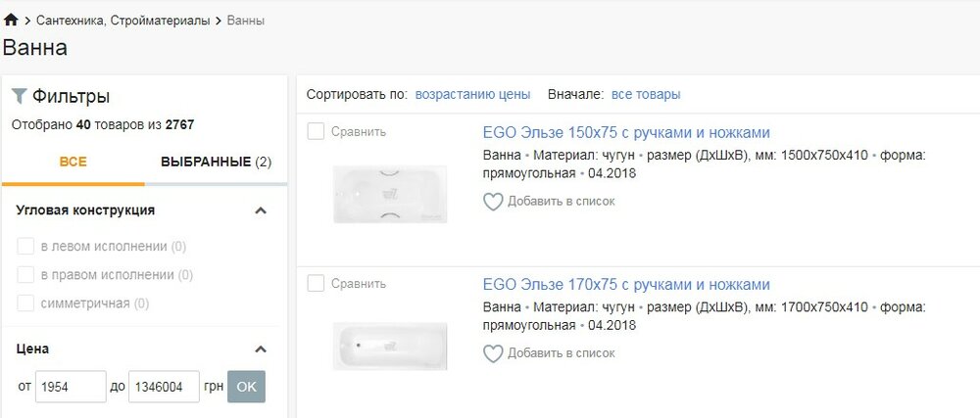Click the EGO Эльзе 170x75 bathtub thumbnail
The width and height of the screenshot is (980, 418).
tap(390, 345)
